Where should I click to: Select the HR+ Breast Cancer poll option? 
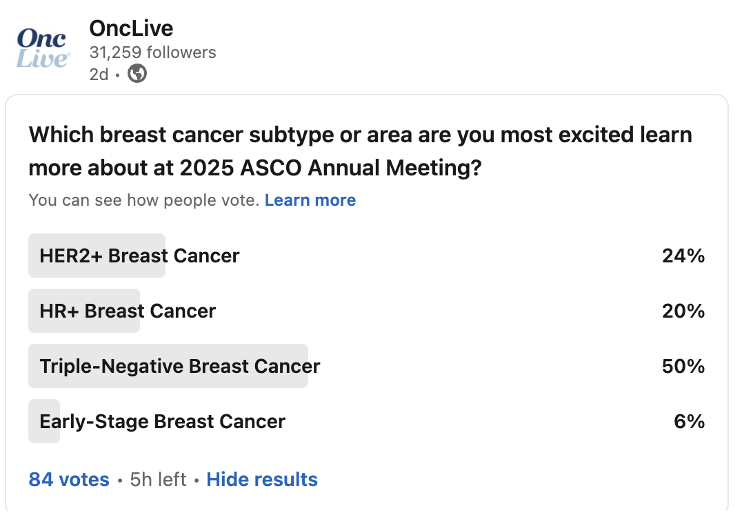point(127,311)
